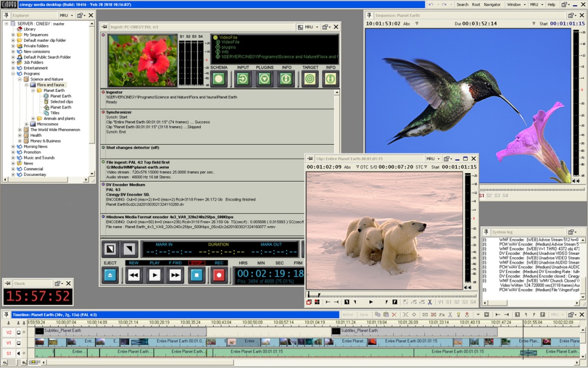Collapse the Flora and fauna tree node
This screenshot has height=368, width=588.
26,85
